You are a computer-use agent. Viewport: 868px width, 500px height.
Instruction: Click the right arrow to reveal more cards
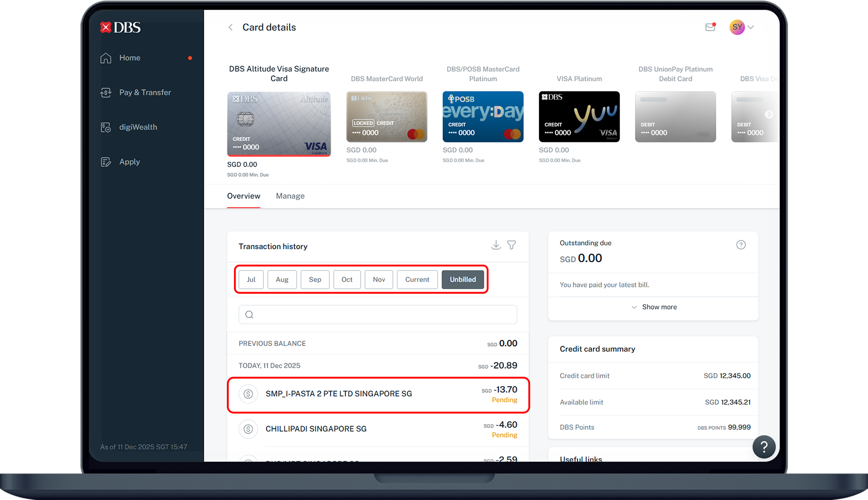pos(769,114)
